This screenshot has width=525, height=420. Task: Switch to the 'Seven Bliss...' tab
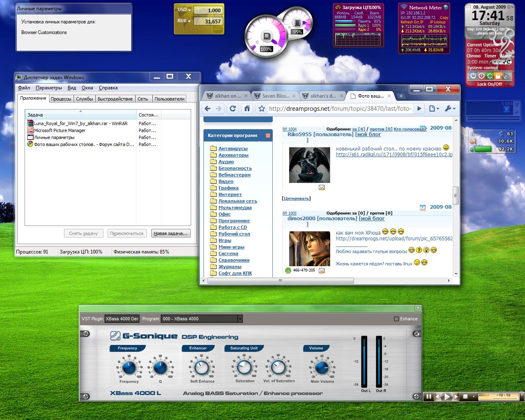[276, 96]
